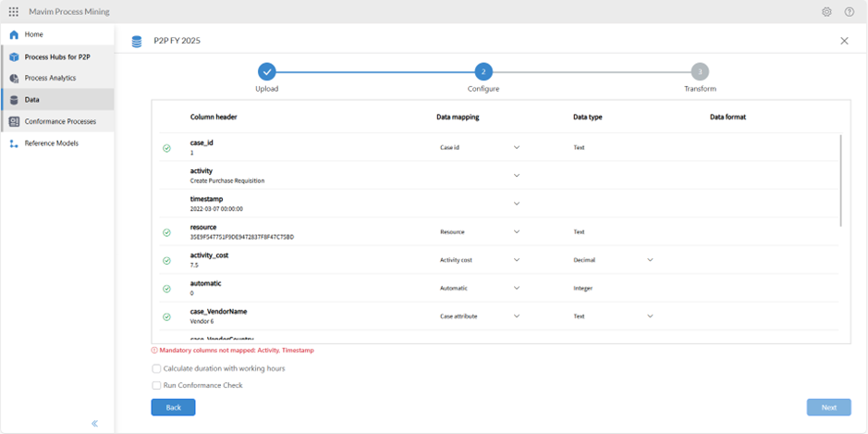Open settings gear icon in header

tap(826, 12)
